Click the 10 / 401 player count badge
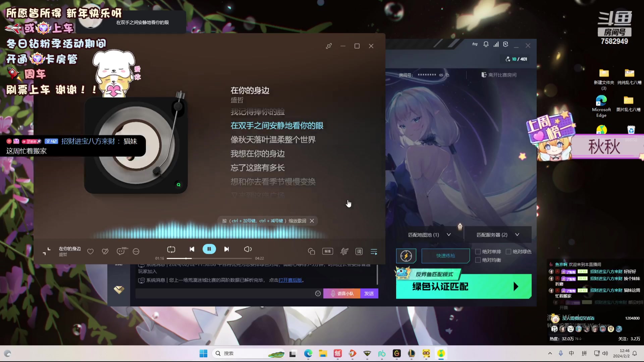 pyautogui.click(x=516, y=59)
